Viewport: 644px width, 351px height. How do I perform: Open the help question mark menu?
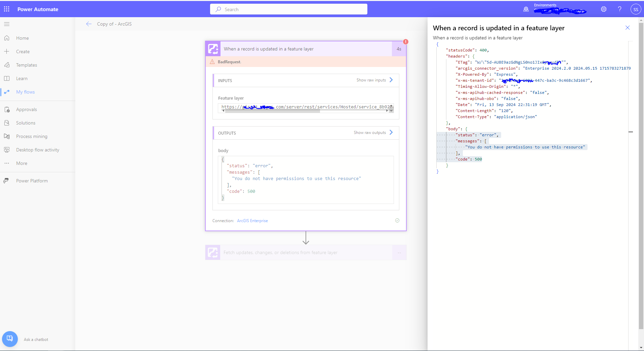[619, 9]
